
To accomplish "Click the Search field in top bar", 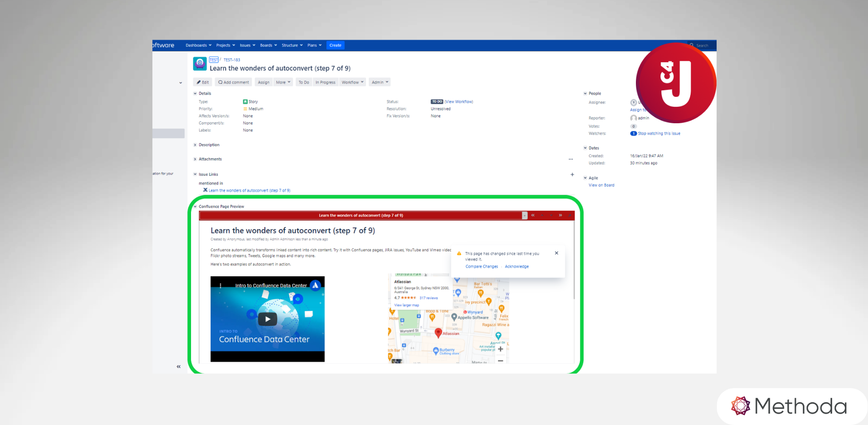I will [x=702, y=45].
